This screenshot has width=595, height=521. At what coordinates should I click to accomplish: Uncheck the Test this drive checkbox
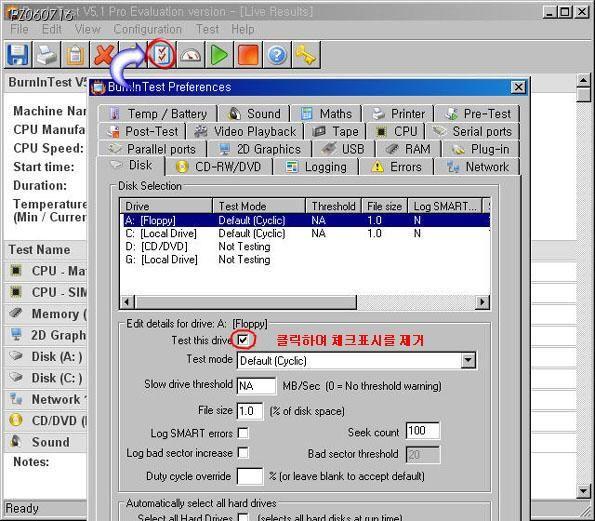pyautogui.click(x=243, y=340)
